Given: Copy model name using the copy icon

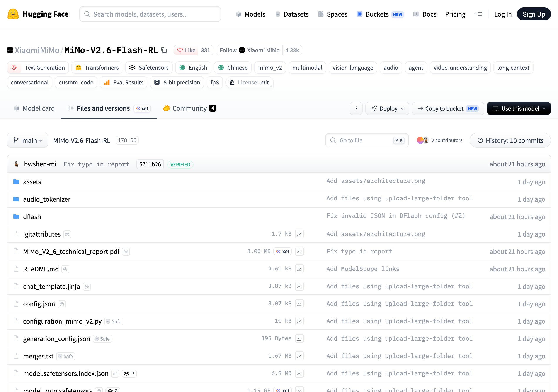Looking at the screenshot, I should tap(164, 50).
